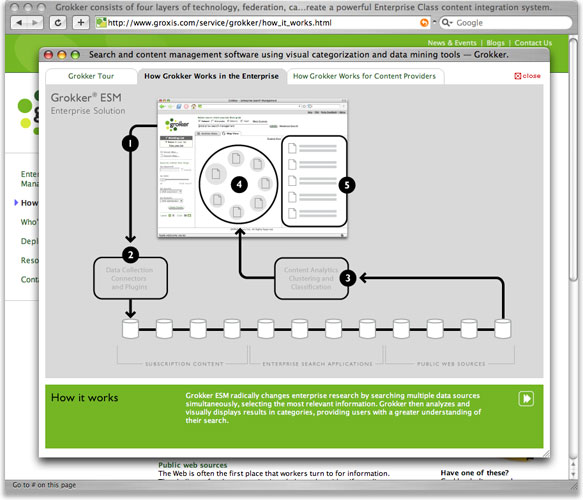
Task: Click the Content Analytics Clustering and Classification box
Action: (311, 278)
